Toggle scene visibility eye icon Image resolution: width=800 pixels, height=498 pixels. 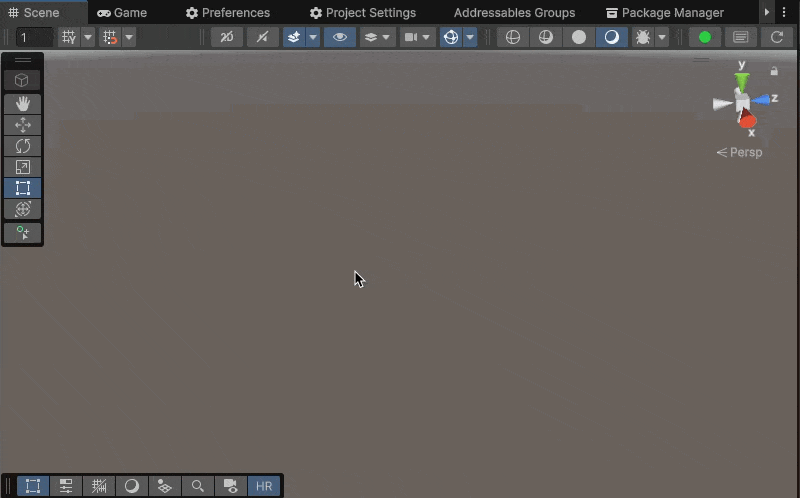pos(340,37)
